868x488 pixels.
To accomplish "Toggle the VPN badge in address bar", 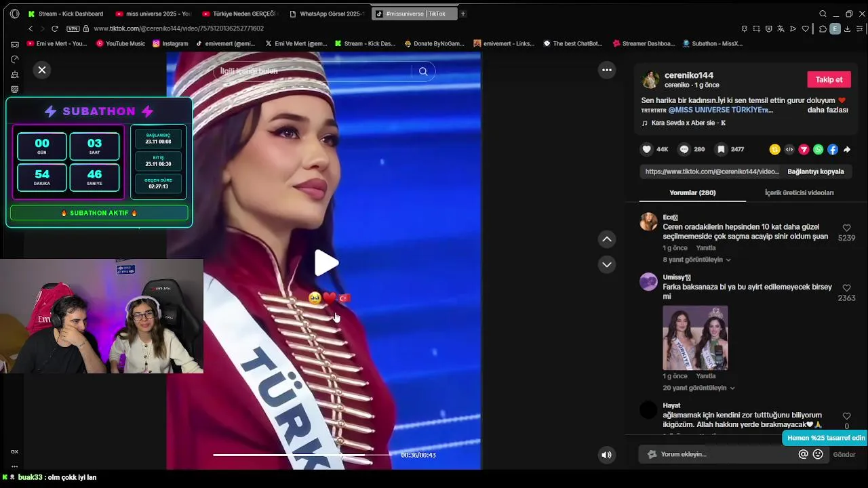I will click(73, 28).
